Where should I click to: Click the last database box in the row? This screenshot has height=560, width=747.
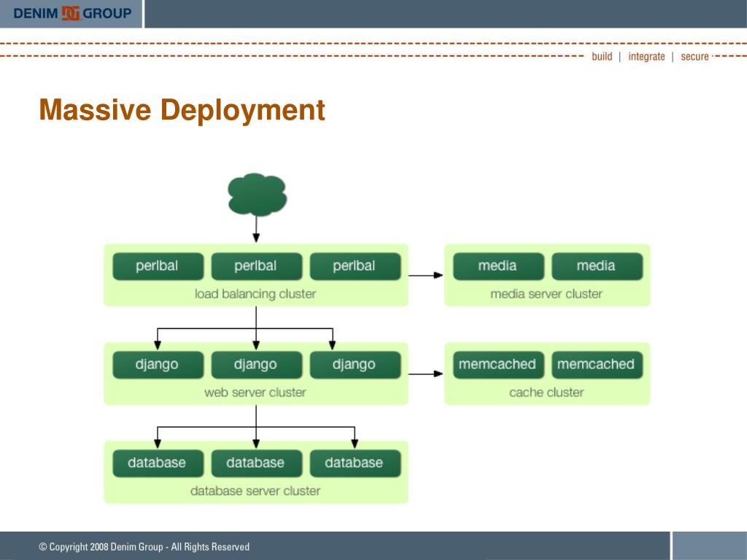(355, 463)
